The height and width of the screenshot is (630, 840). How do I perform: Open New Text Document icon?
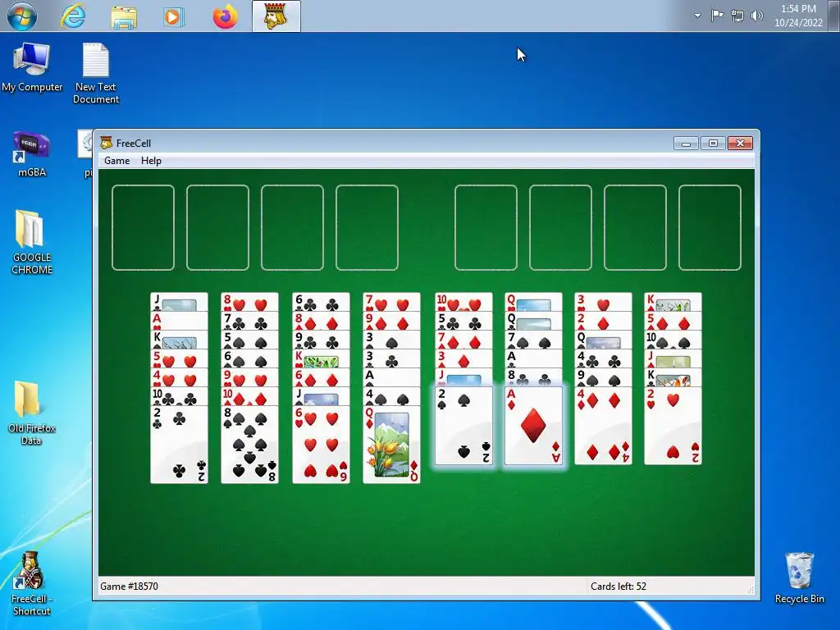coord(96,73)
